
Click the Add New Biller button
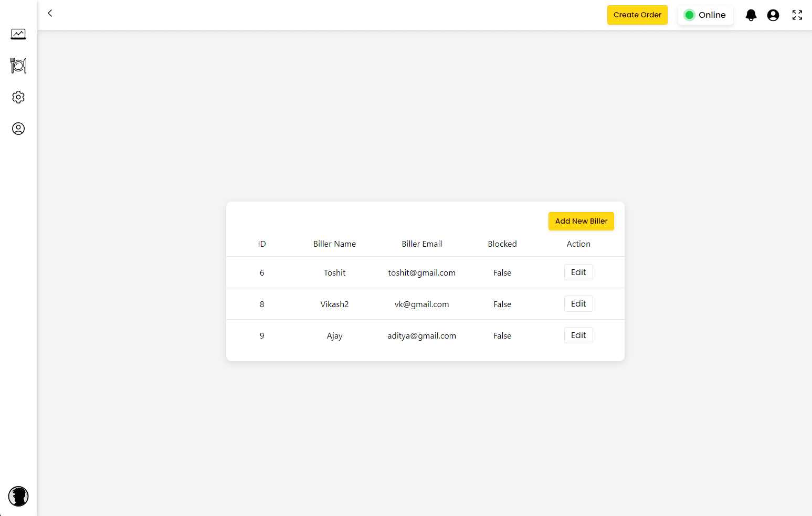click(581, 221)
